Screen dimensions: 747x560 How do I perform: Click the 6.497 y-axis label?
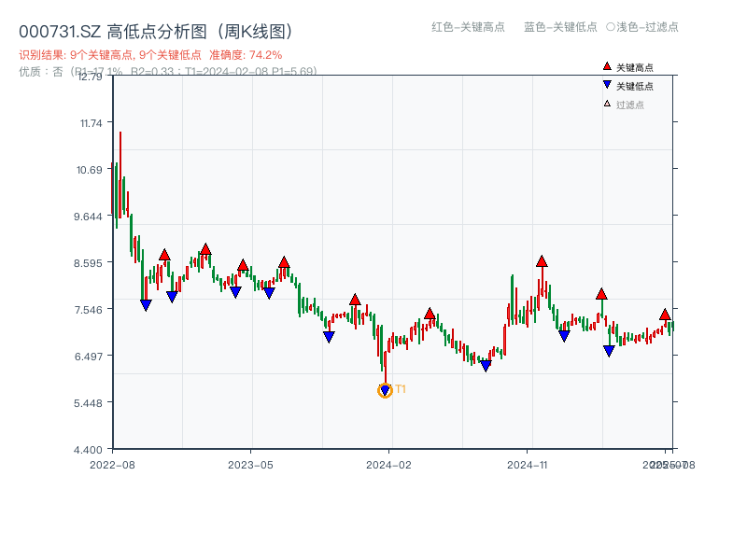pyautogui.click(x=88, y=357)
